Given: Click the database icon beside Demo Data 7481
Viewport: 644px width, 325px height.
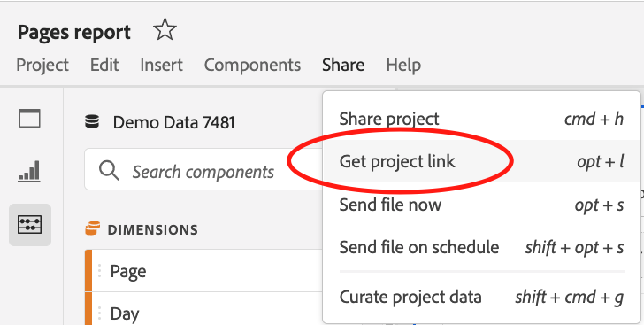Looking at the screenshot, I should click(x=92, y=122).
